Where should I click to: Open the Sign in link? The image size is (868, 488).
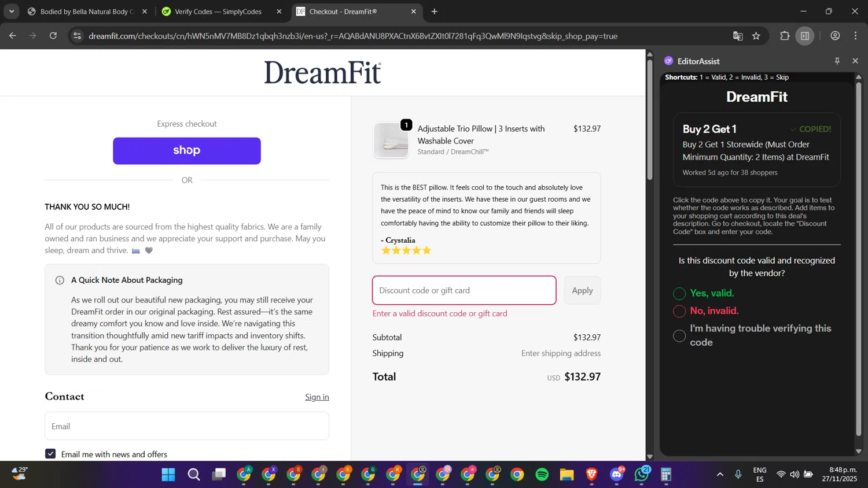pyautogui.click(x=317, y=397)
